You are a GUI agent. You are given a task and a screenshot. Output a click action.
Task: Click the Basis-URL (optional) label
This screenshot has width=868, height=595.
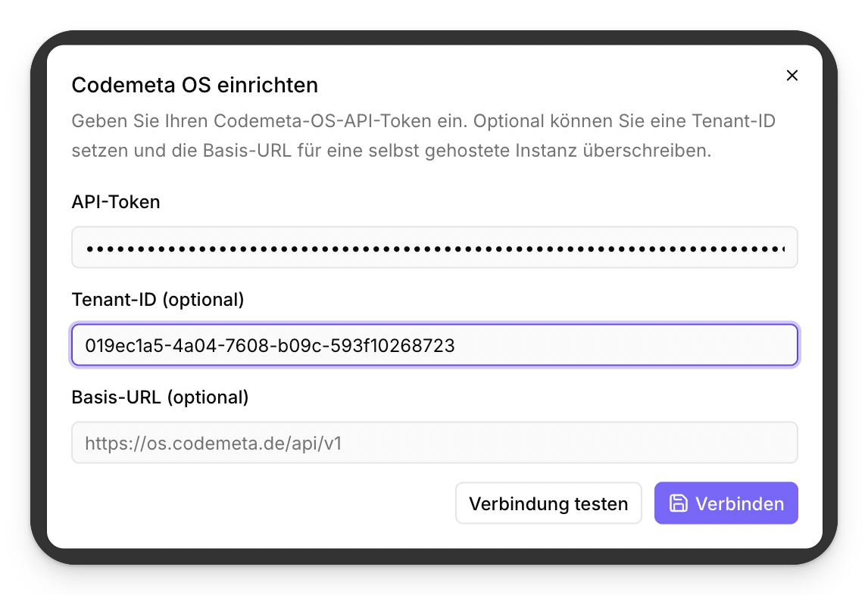coord(160,397)
